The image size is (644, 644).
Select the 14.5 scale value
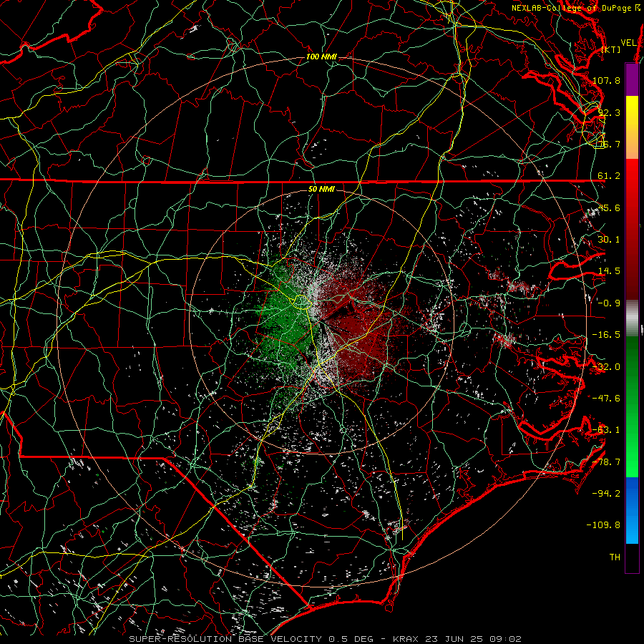tap(609, 271)
